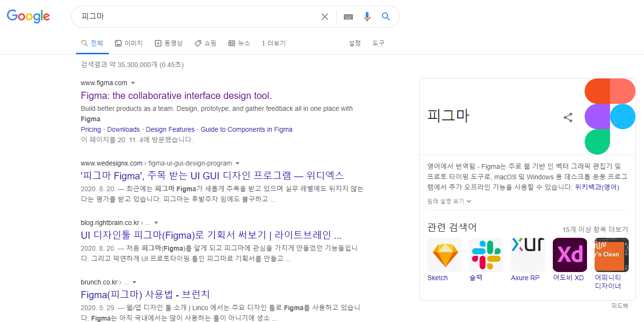Image resolution: width=644 pixels, height=322 pixels.
Task: Click the Axure RP text label
Action: tap(525, 278)
